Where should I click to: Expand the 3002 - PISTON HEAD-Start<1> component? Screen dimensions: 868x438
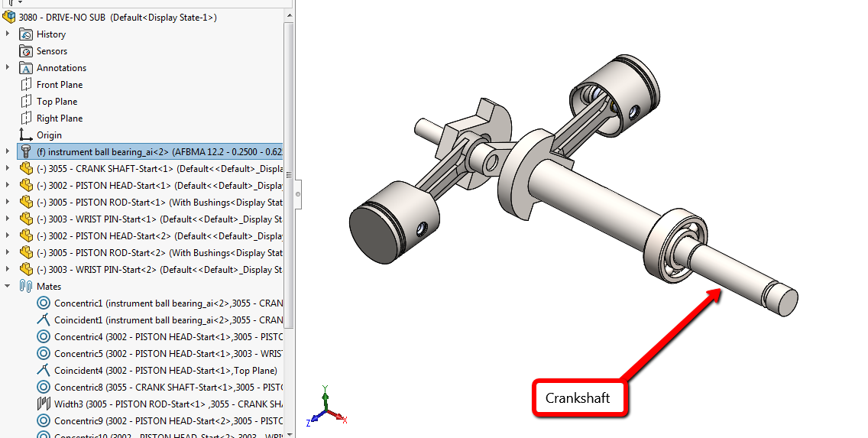7,185
